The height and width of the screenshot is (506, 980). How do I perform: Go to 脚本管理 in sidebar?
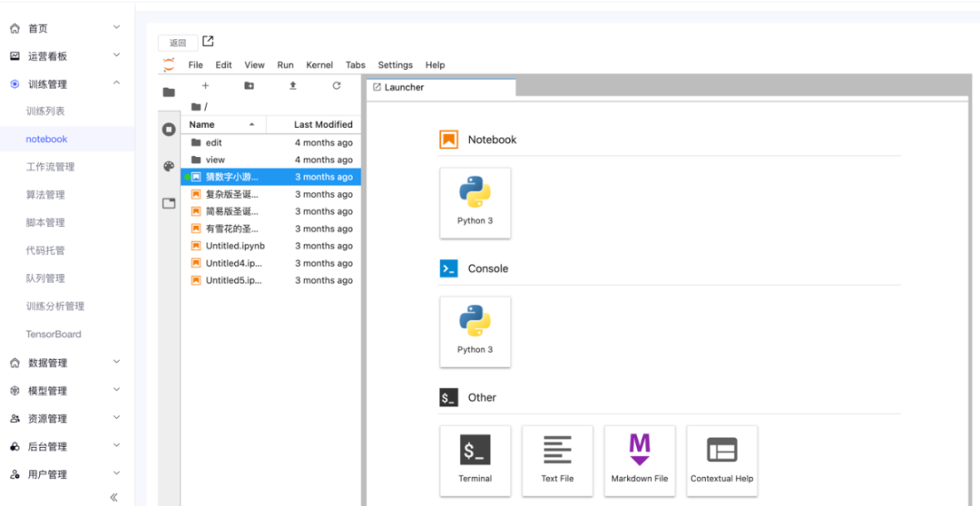45,222
